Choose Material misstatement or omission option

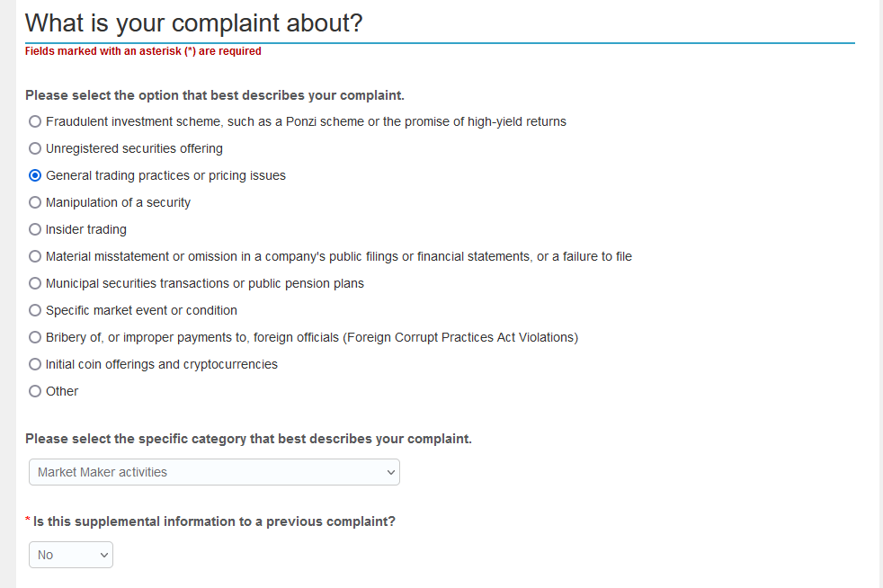pos(35,256)
